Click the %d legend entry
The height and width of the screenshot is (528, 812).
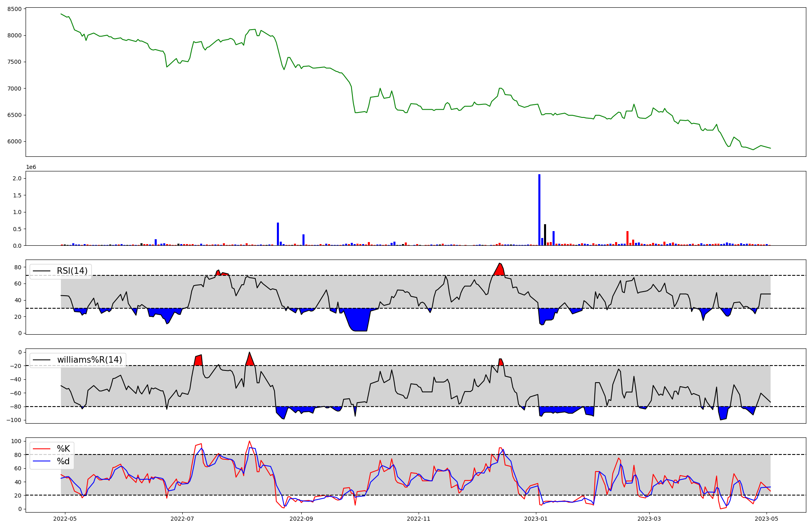(63, 461)
